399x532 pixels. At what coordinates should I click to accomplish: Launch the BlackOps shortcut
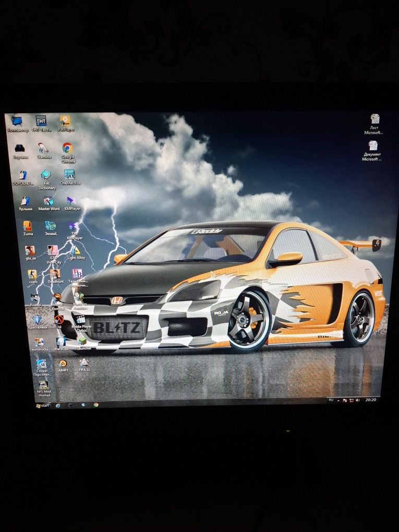point(61,343)
